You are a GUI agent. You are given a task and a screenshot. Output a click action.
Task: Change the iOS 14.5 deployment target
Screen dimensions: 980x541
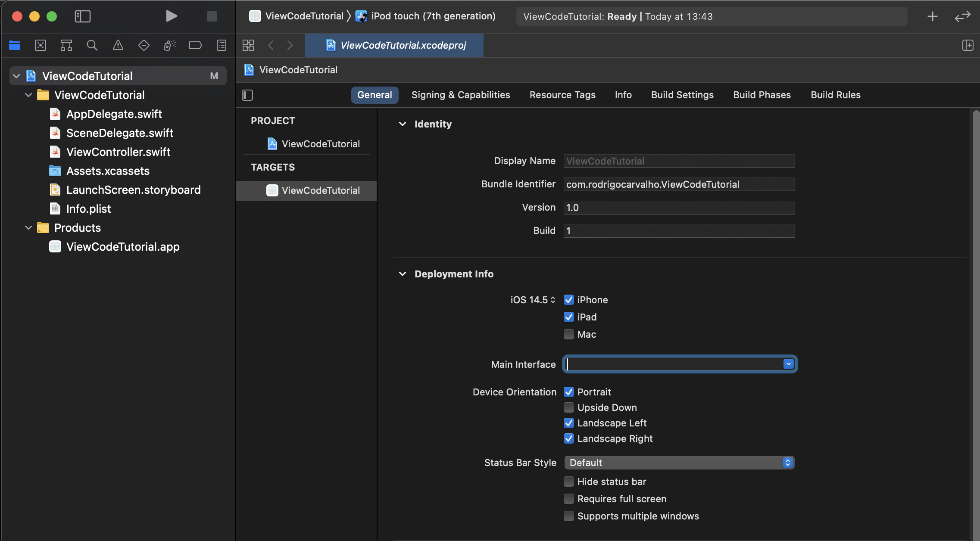click(533, 300)
